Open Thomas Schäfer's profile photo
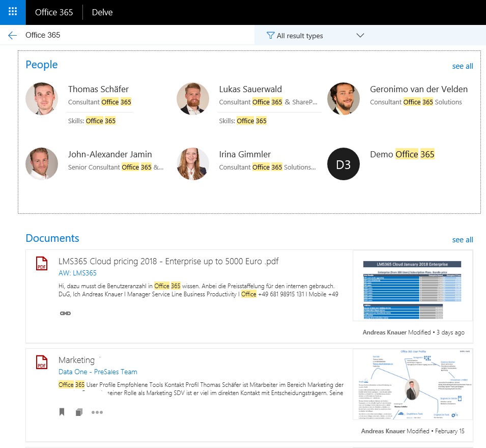 coord(42,99)
